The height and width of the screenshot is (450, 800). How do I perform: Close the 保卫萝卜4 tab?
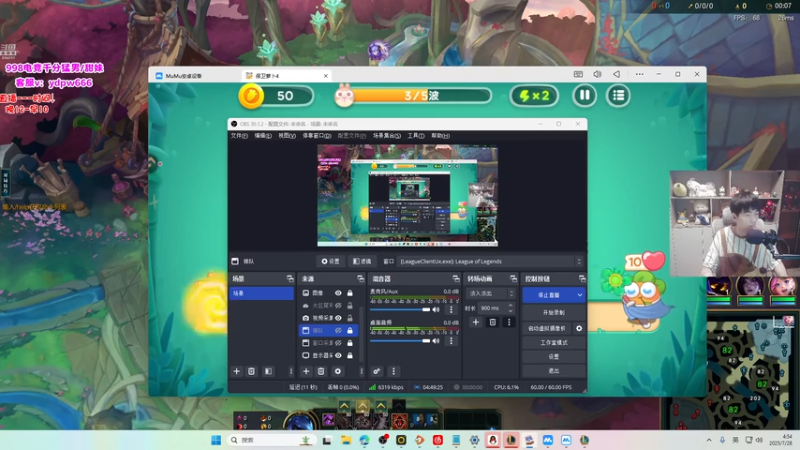tap(326, 76)
